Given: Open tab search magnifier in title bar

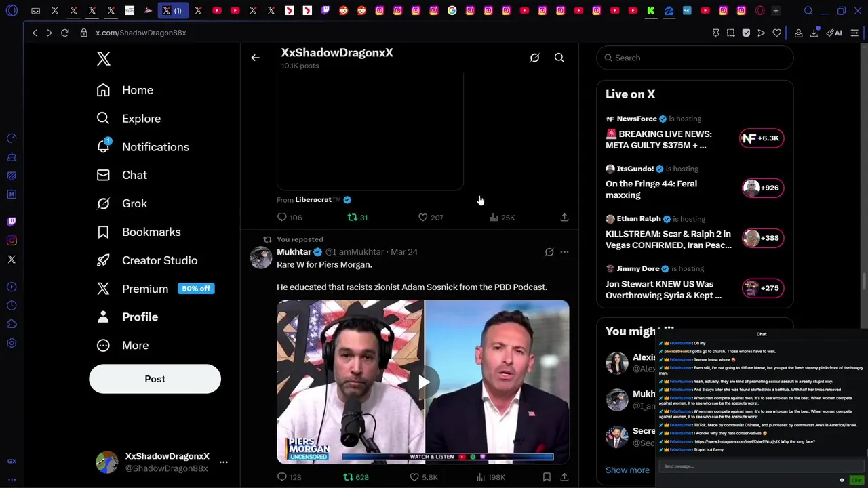Looking at the screenshot, I should click(x=808, y=11).
